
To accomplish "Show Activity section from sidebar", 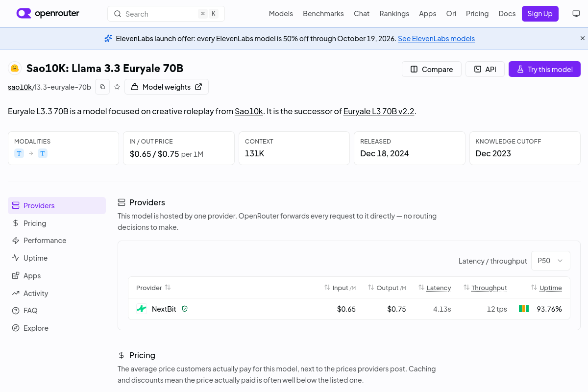I will 57,293.
